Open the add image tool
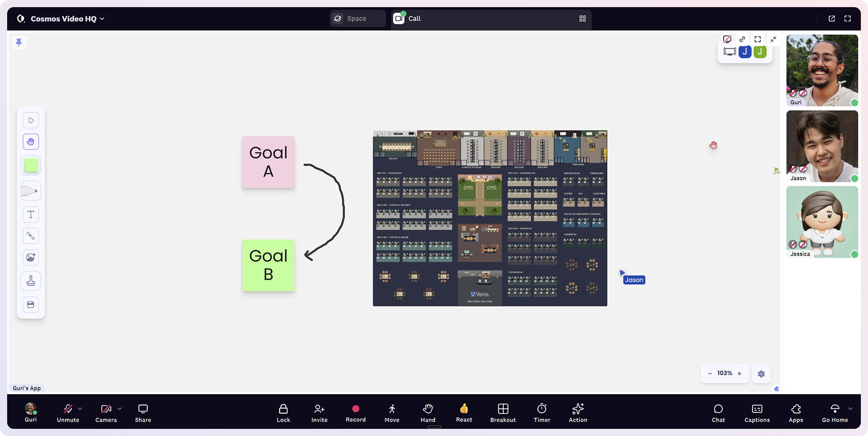Viewport: 868px width, 436px height. click(31, 257)
